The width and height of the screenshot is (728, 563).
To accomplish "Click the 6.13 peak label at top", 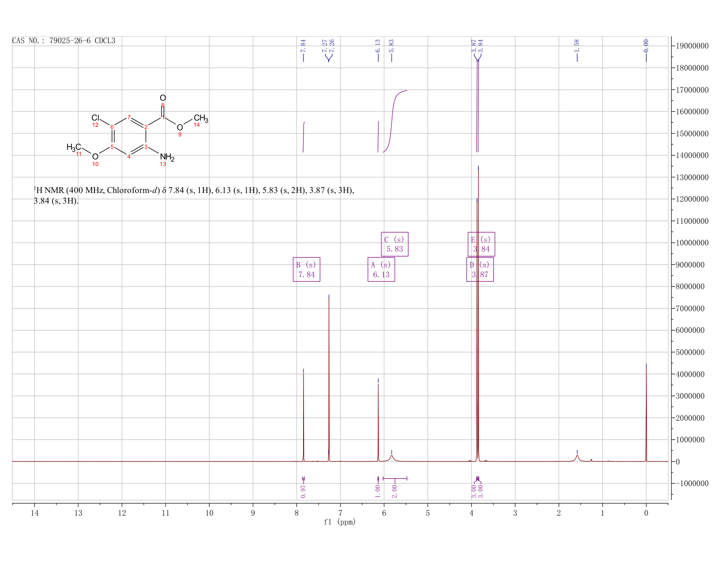I will pos(378,45).
